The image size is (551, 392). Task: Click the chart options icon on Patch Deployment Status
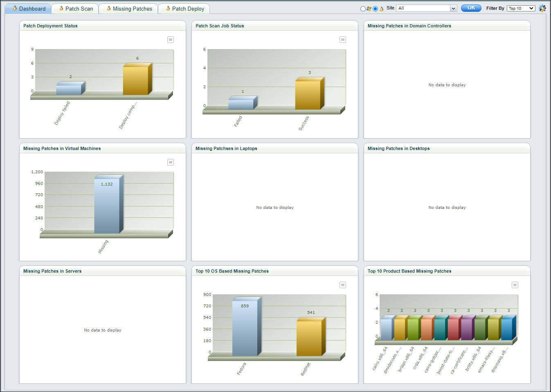coord(170,40)
